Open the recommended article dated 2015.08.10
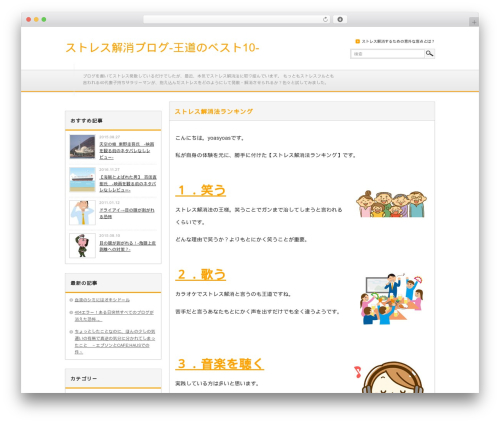 (x=127, y=246)
